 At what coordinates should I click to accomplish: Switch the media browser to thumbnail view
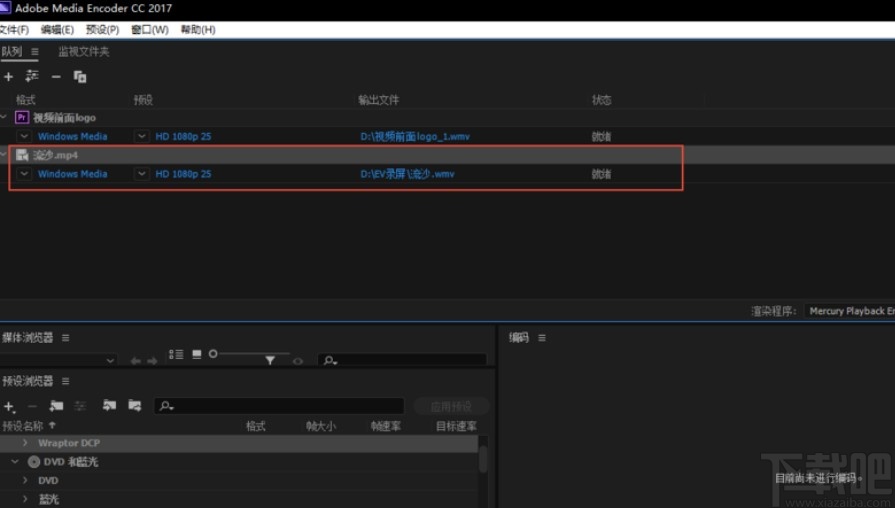[197, 354]
